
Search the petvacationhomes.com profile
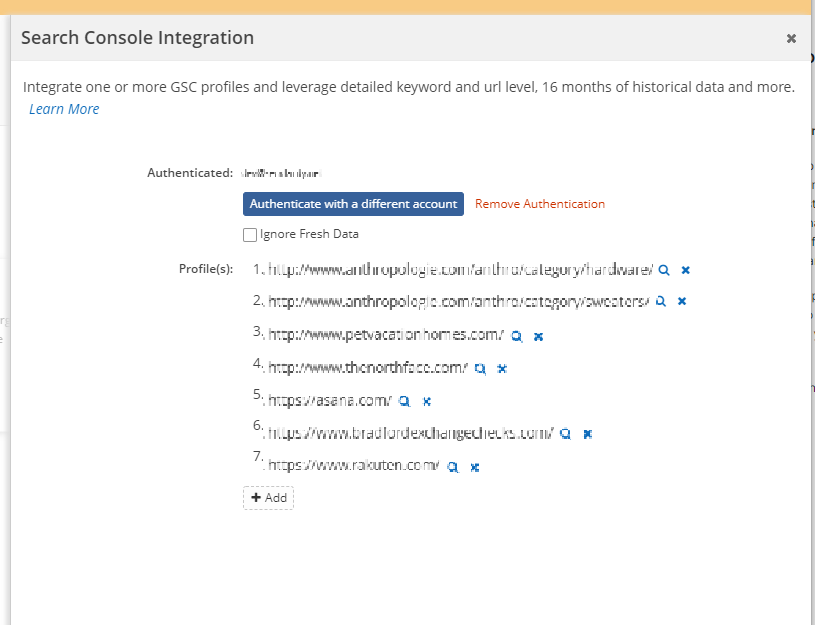pyautogui.click(x=516, y=336)
